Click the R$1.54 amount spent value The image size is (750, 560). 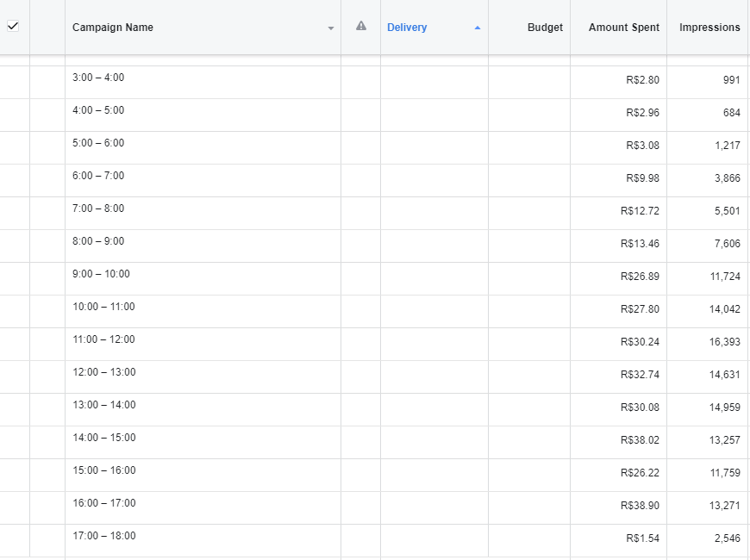point(642,538)
